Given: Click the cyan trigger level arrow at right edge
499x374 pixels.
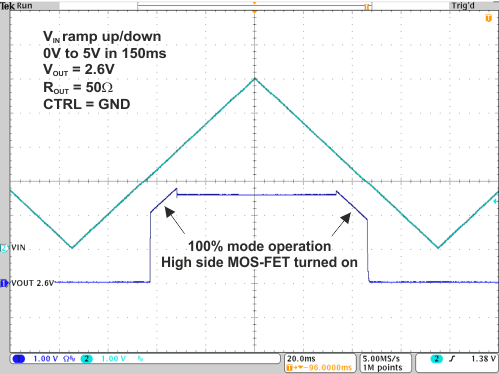Looking at the screenshot, I should coord(496,201).
